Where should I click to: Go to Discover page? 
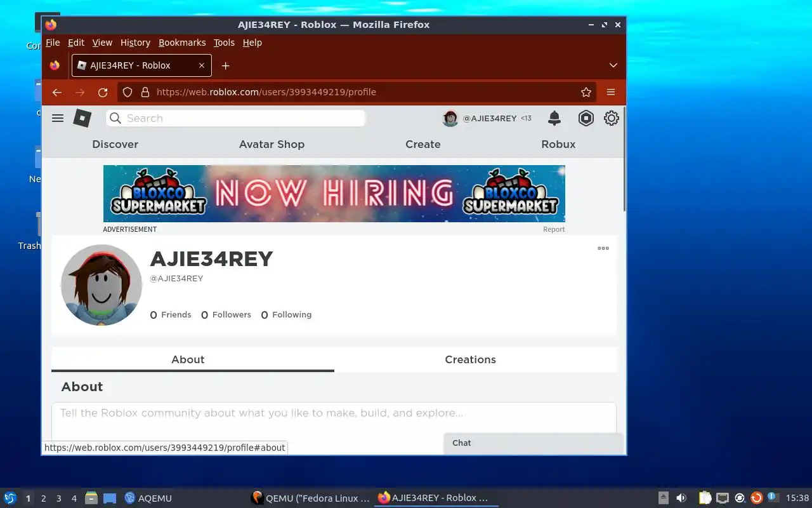pyautogui.click(x=115, y=144)
